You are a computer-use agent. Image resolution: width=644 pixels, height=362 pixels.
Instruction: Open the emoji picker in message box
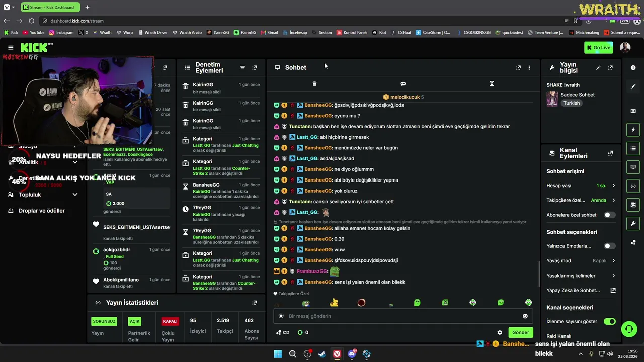[525, 316]
